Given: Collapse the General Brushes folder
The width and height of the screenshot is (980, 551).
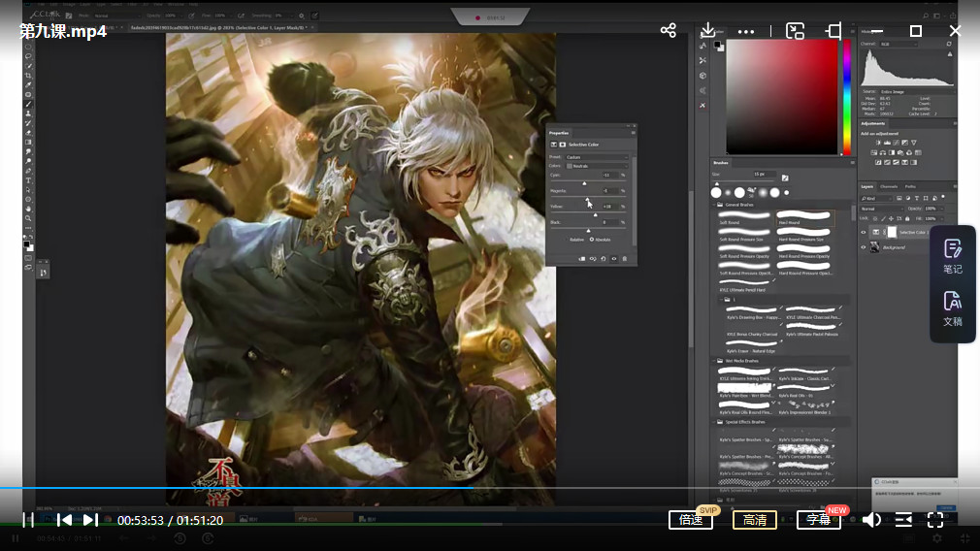Looking at the screenshot, I should (x=714, y=205).
